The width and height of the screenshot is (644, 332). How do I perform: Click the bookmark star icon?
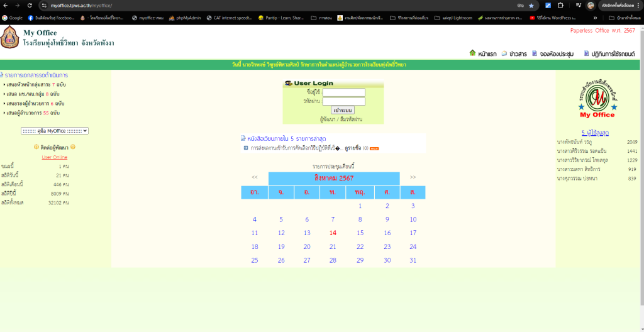531,6
